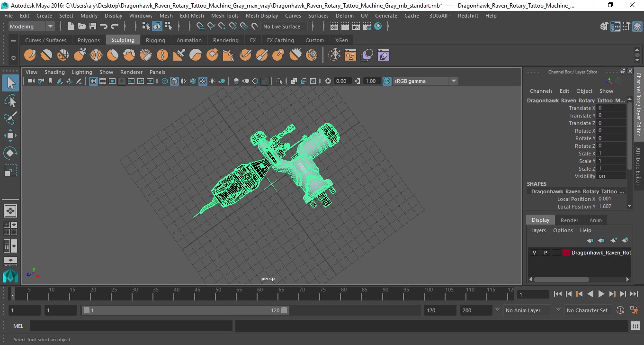Open the Mesh Tools menu
644x345 pixels.
pyautogui.click(x=224, y=16)
